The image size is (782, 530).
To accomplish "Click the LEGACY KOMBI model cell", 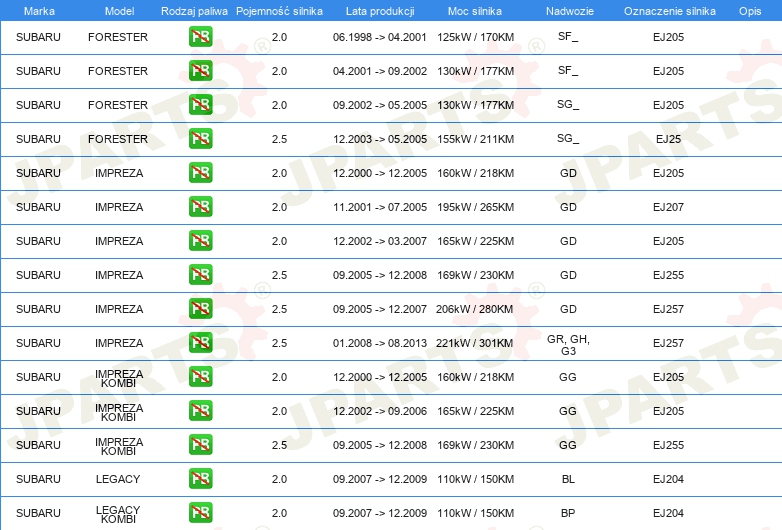I will [x=118, y=514].
